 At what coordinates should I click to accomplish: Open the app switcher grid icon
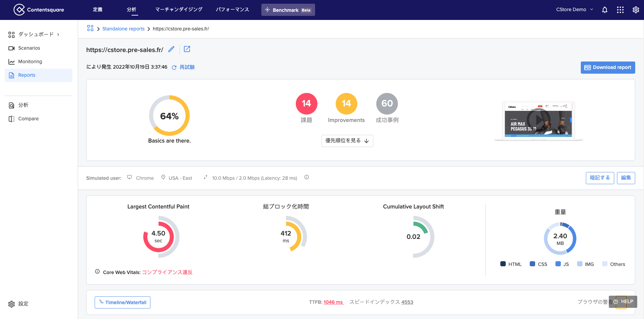620,10
